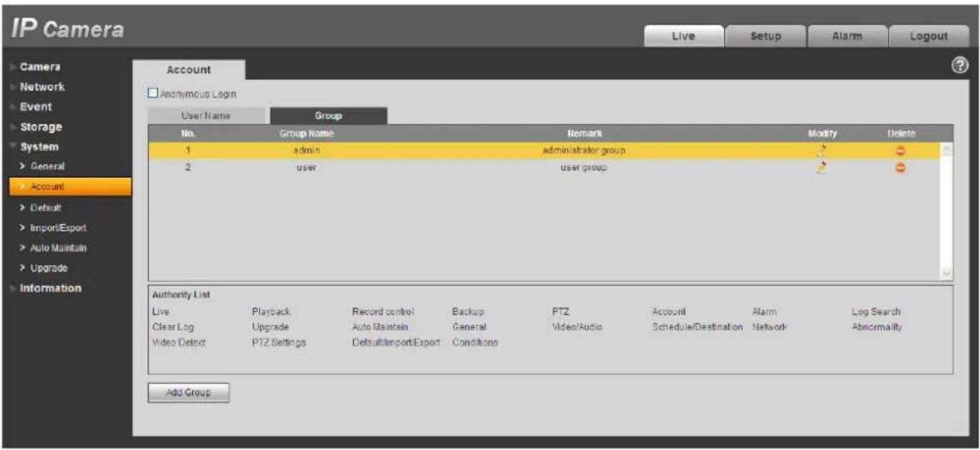Viewport: 980px width, 450px height.
Task: Click the Remark column header
Action: [584, 134]
